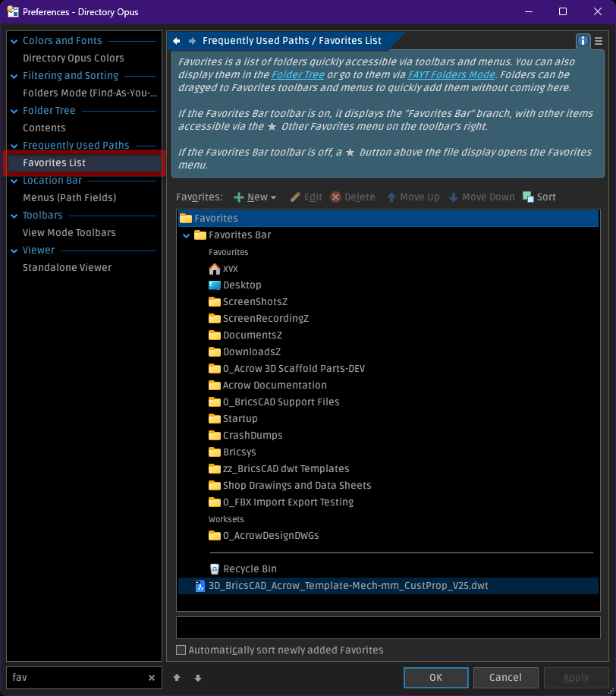Open Directory Opus Colors page
The width and height of the screenshot is (616, 696).
(x=73, y=58)
